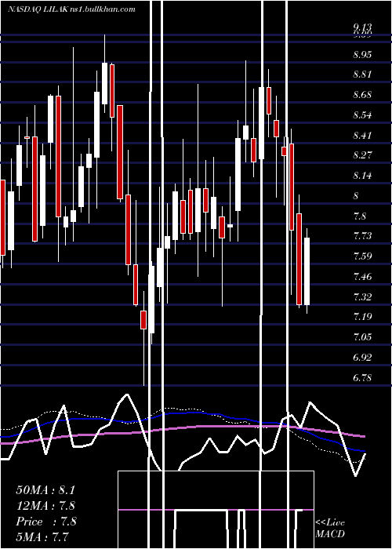Image resolution: width=392 pixels, height=549 pixels.
Task: Click the '<<Live MACD' label
Action: (x=330, y=528)
